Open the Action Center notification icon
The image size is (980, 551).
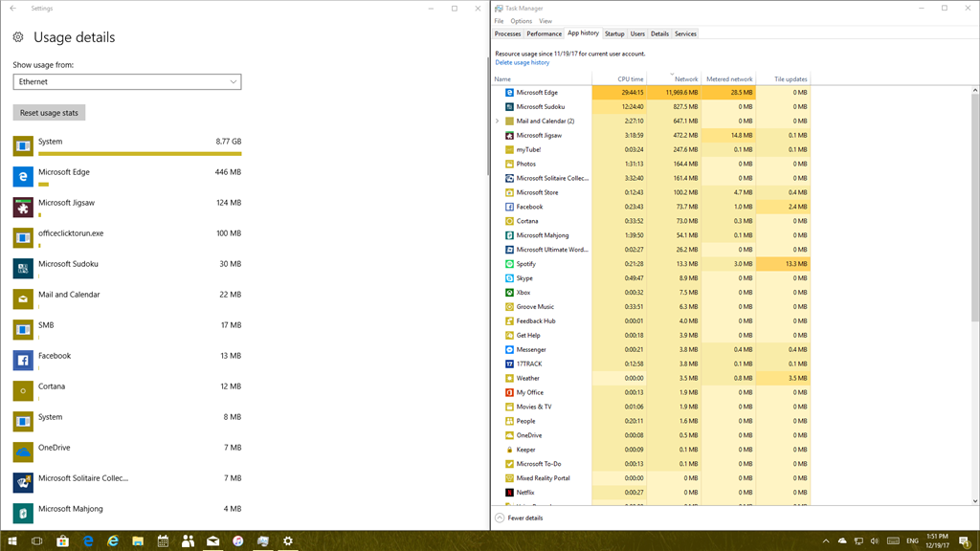point(966,541)
